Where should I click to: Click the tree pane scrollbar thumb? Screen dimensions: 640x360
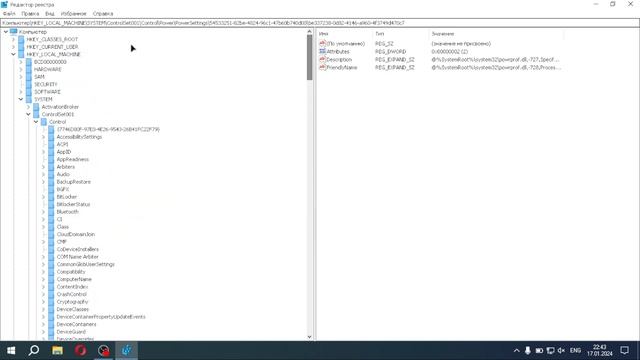(309, 57)
